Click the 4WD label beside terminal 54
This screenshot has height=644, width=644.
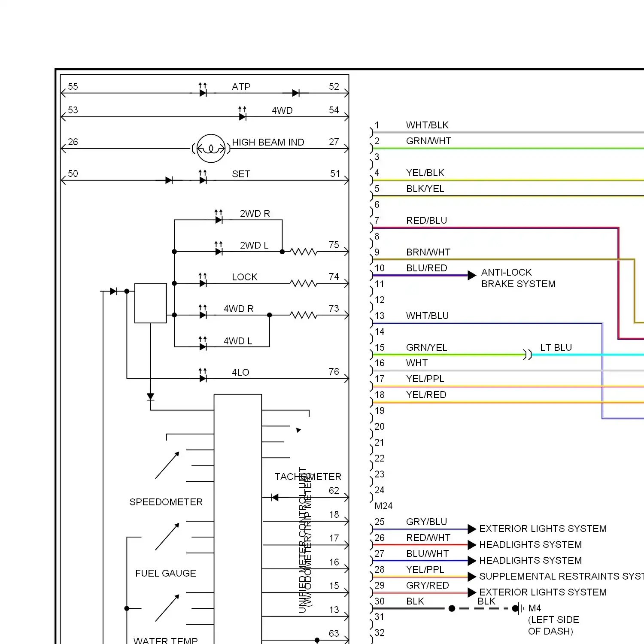coord(282,110)
